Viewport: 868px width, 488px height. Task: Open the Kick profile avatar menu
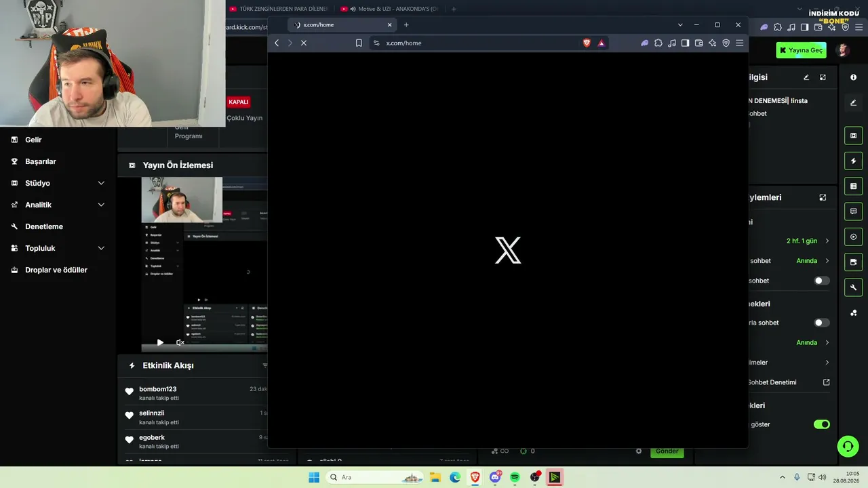(x=844, y=50)
